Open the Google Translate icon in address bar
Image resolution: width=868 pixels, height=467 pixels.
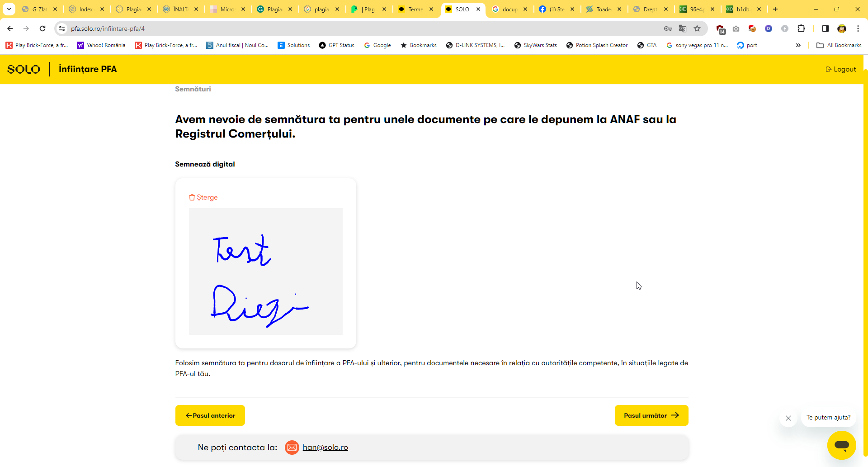683,29
